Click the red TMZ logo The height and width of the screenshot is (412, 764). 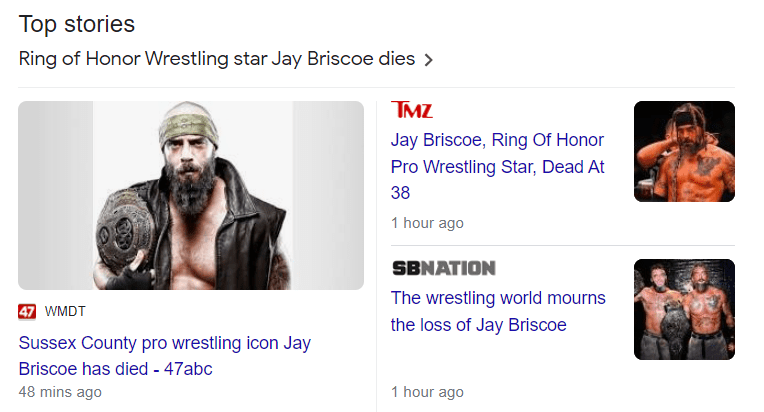[x=412, y=110]
